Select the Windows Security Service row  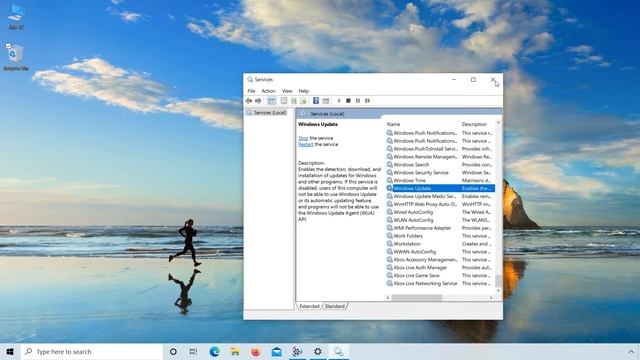440,173
